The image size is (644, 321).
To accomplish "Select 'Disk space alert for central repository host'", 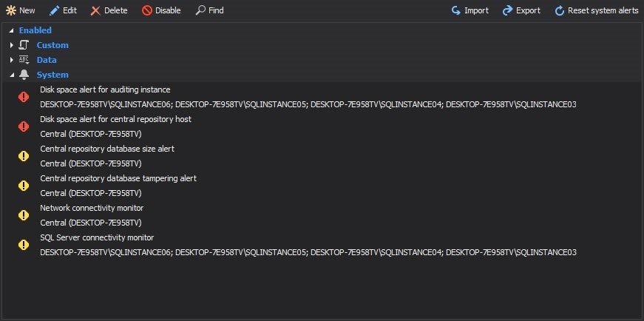I will (x=116, y=119).
